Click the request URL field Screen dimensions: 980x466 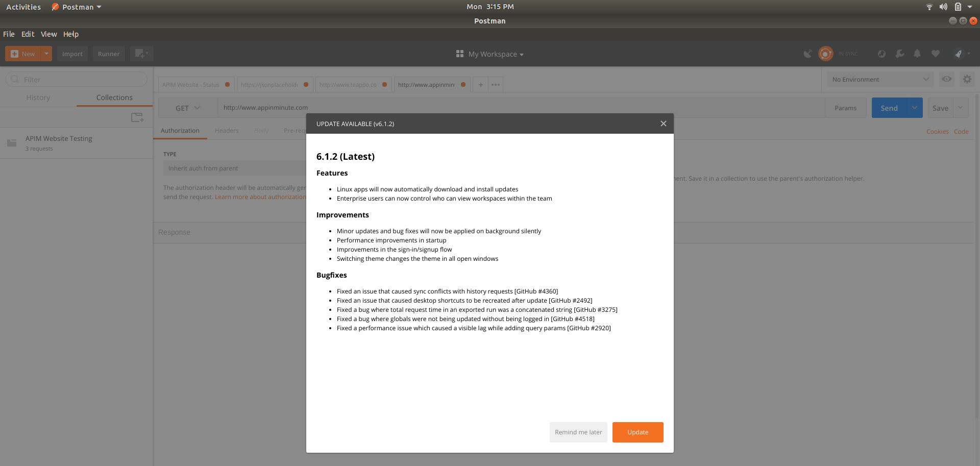pos(521,108)
